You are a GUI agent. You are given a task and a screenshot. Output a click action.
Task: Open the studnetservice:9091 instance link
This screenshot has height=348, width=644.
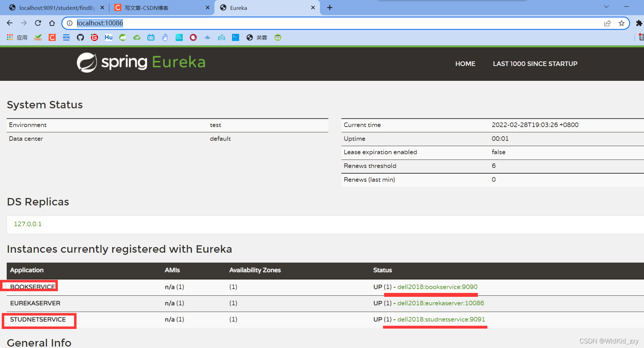[x=441, y=319]
